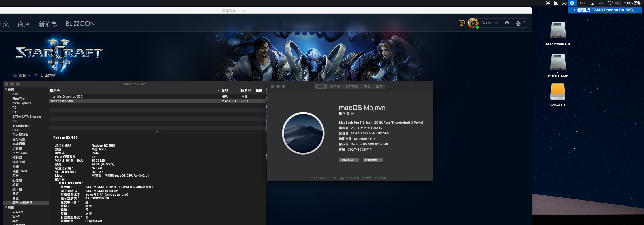Switch to 概覽 tab in About This Mac

click(321, 87)
